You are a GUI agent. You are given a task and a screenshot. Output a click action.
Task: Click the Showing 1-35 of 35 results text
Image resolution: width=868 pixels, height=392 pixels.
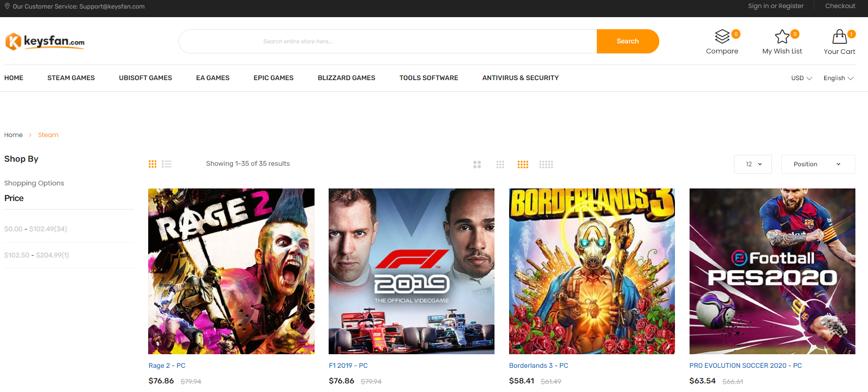tap(248, 164)
